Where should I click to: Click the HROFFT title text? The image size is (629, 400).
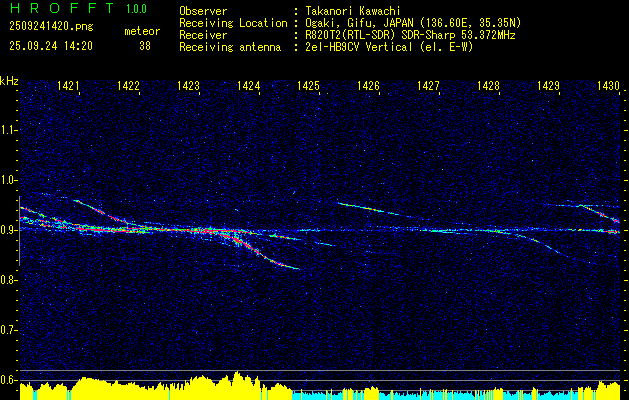coord(62,8)
